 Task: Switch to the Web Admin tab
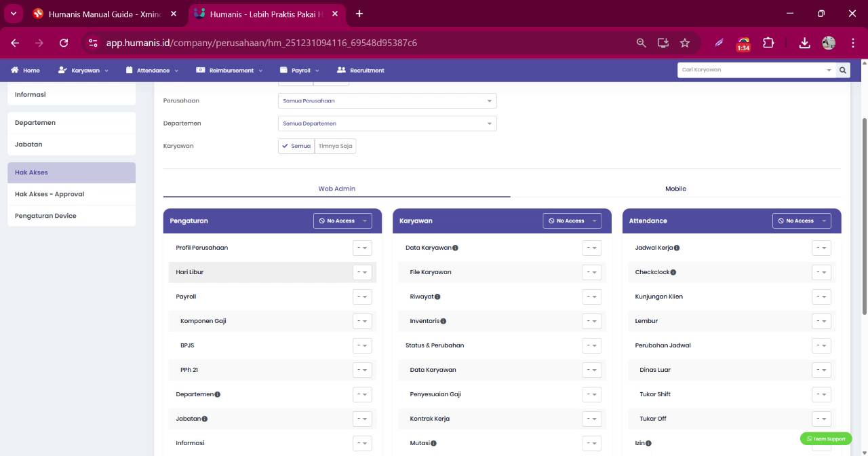click(336, 189)
